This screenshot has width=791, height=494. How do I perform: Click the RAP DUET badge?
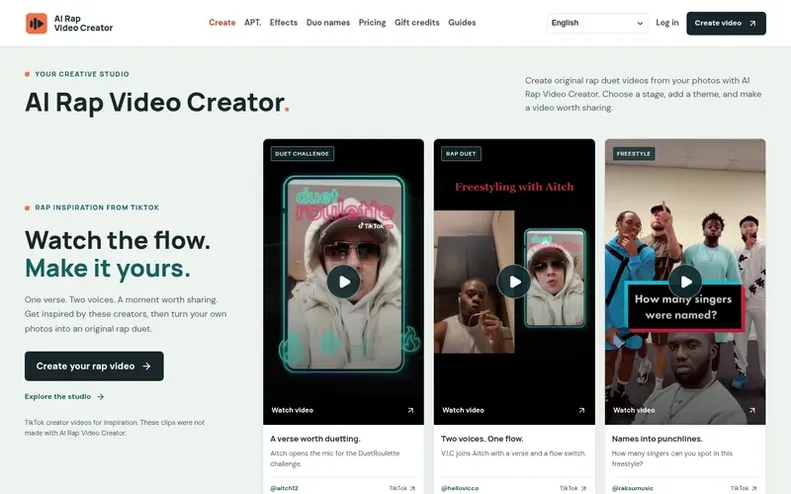tap(461, 154)
